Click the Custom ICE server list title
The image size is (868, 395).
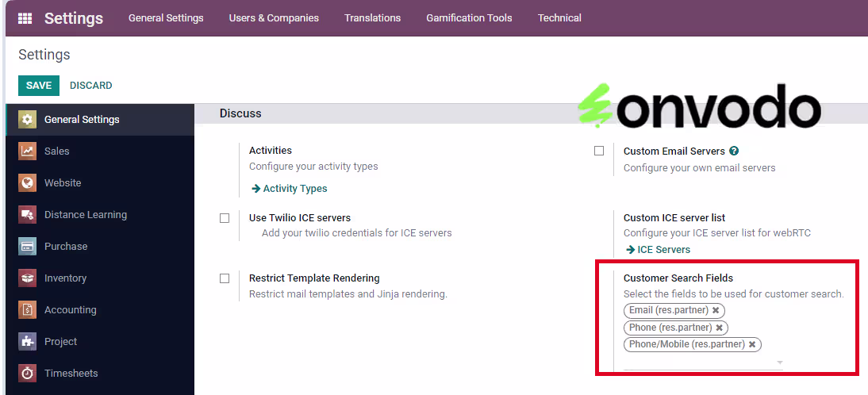click(x=674, y=218)
